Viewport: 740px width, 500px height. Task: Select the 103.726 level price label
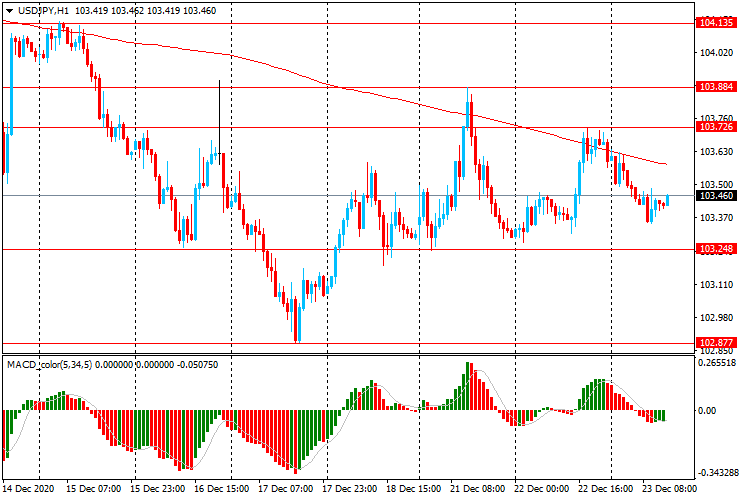tap(716, 127)
